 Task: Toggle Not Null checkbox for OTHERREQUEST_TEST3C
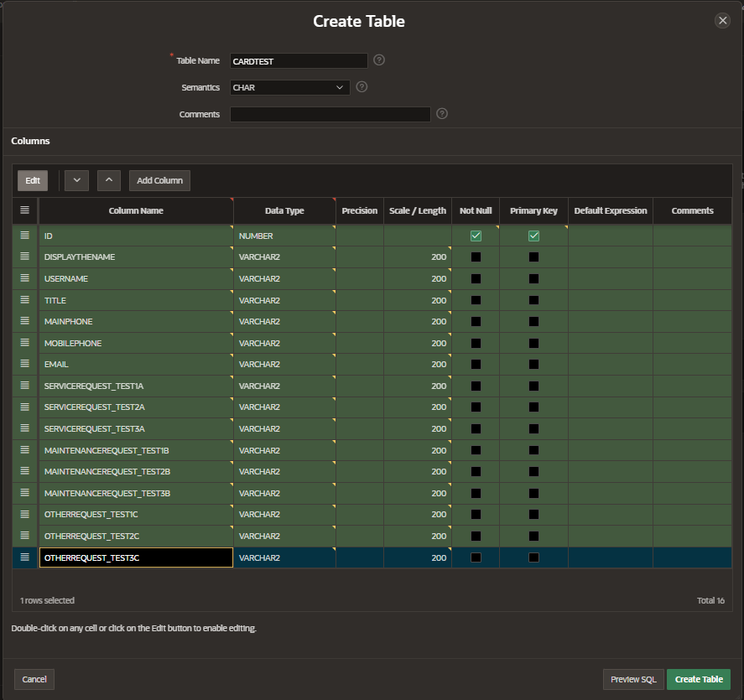tap(476, 557)
